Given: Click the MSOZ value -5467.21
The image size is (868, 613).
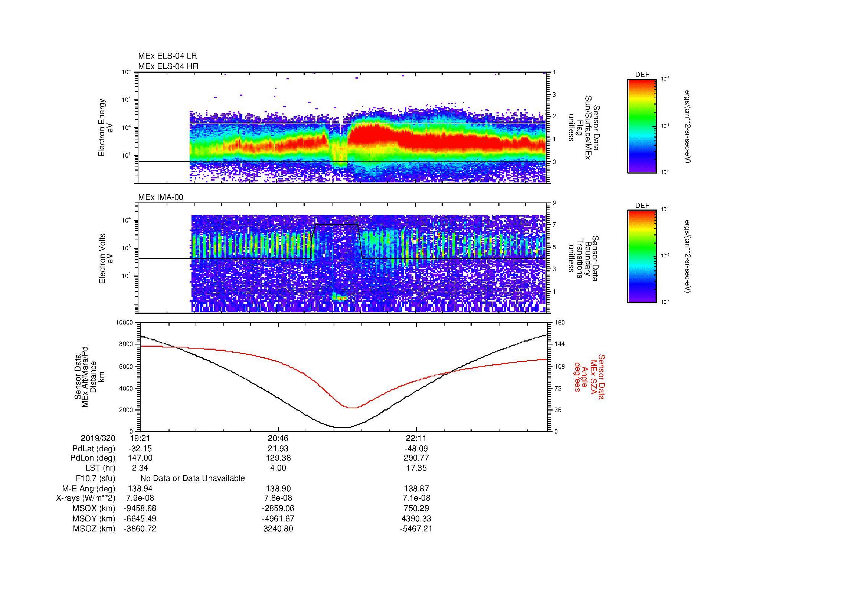Looking at the screenshot, I should [416, 529].
